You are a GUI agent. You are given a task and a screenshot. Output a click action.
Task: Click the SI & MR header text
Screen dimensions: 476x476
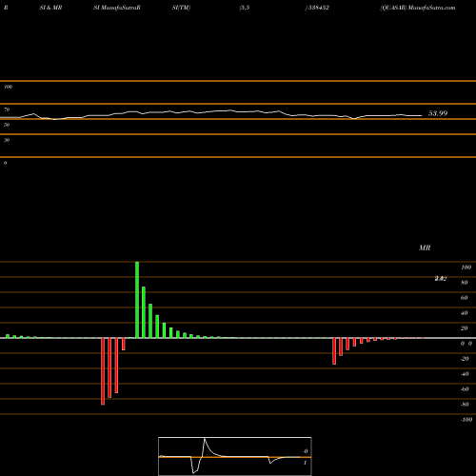coord(50,8)
